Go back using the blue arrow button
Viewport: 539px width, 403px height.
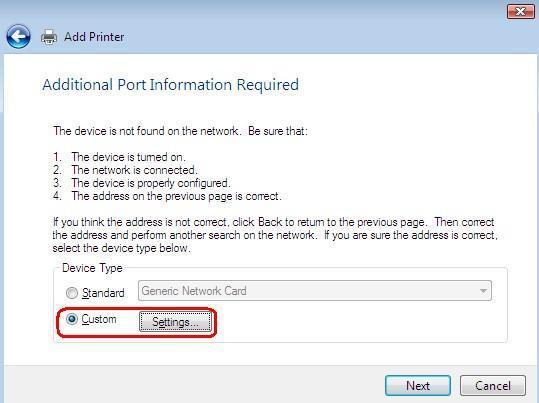18,36
